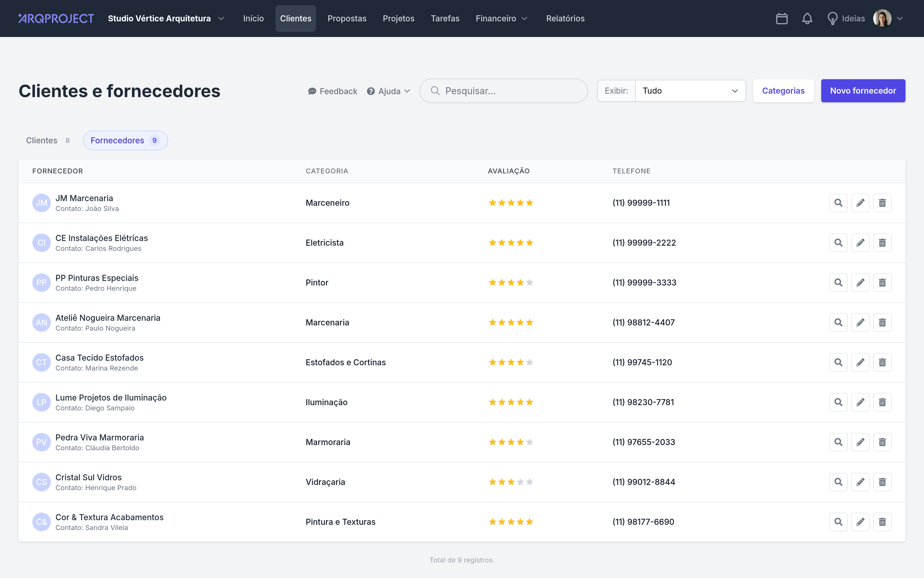Click the Feedback link
This screenshot has width=924, height=578.
(x=333, y=91)
